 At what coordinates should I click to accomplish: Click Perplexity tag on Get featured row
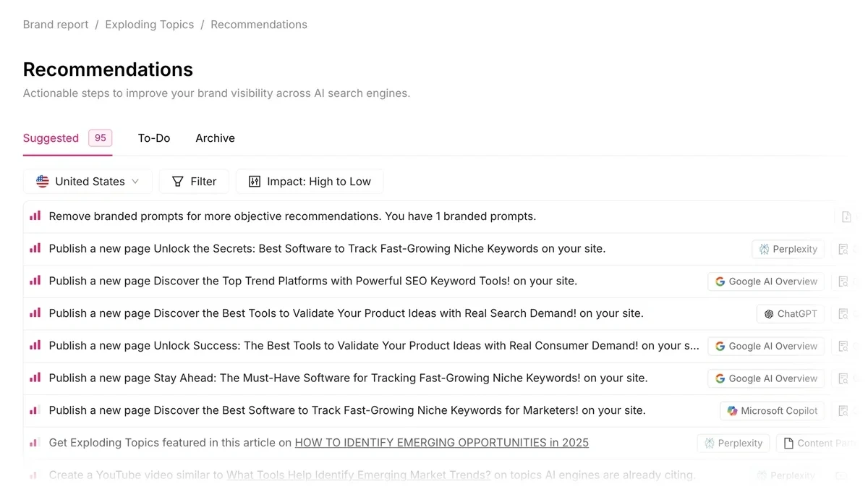tap(733, 443)
